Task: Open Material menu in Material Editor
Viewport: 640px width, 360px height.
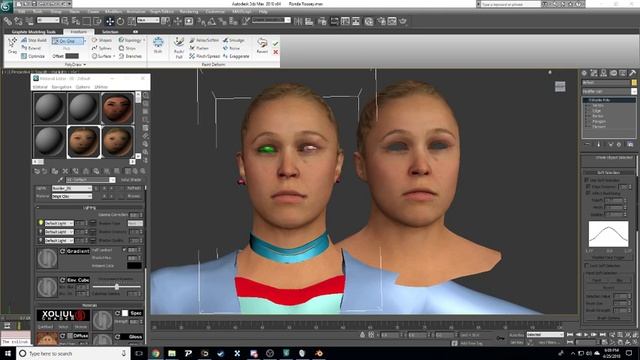Action: (40, 87)
